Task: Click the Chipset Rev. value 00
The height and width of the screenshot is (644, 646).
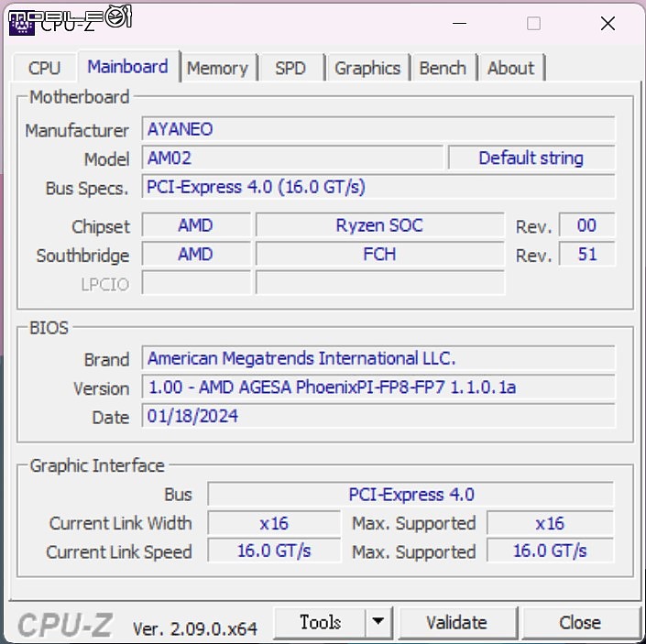Action: coord(587,225)
